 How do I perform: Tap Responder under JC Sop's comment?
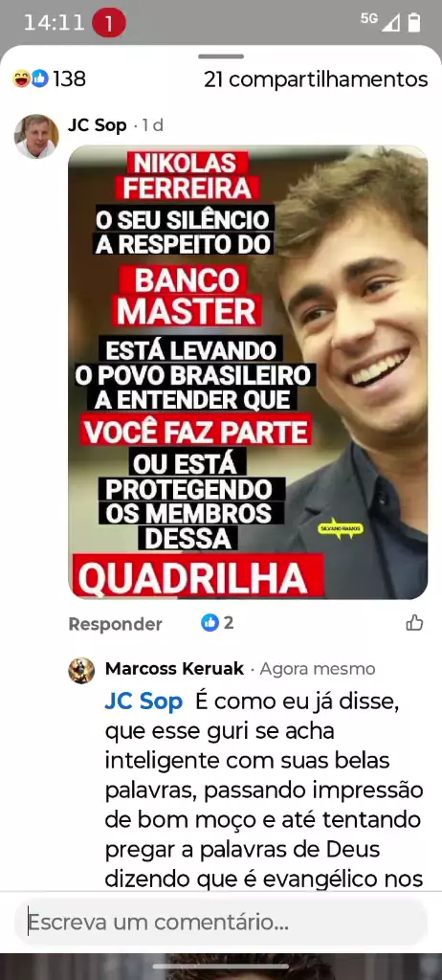(x=115, y=624)
